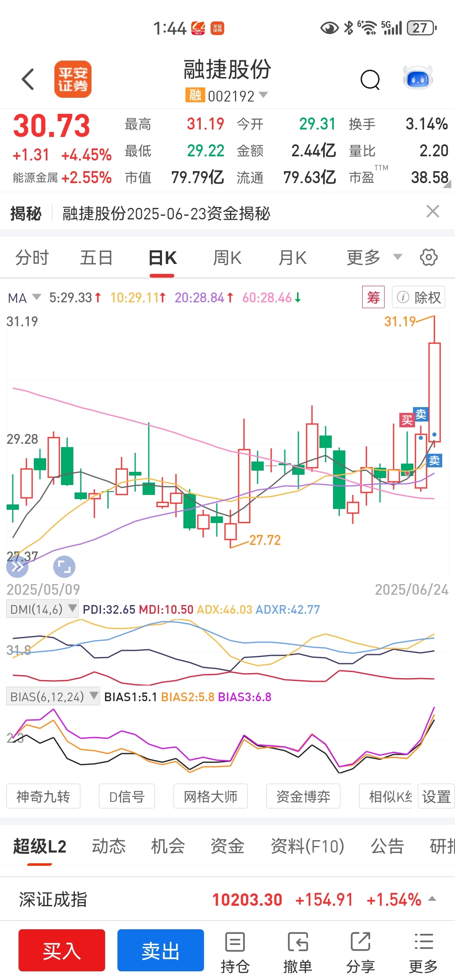Switch to 周K tab
The width and height of the screenshot is (455, 980).
(x=227, y=258)
